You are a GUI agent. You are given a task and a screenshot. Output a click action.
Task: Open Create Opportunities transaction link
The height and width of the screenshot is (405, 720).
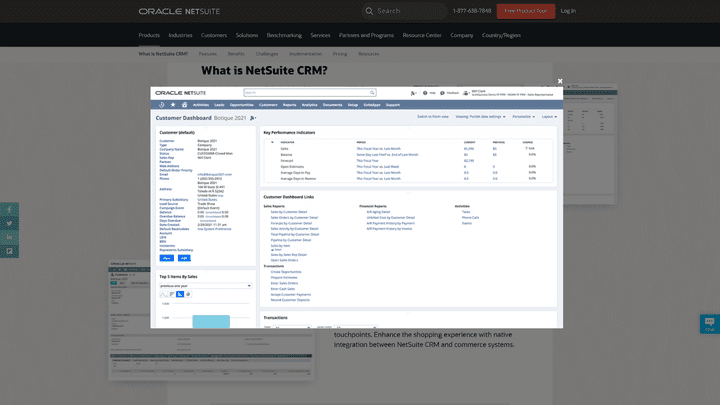286,272
